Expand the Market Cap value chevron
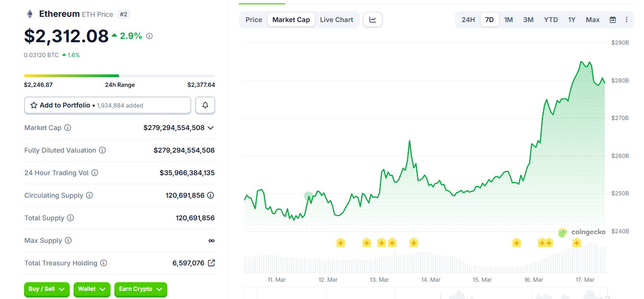The image size is (644, 299). tap(211, 128)
